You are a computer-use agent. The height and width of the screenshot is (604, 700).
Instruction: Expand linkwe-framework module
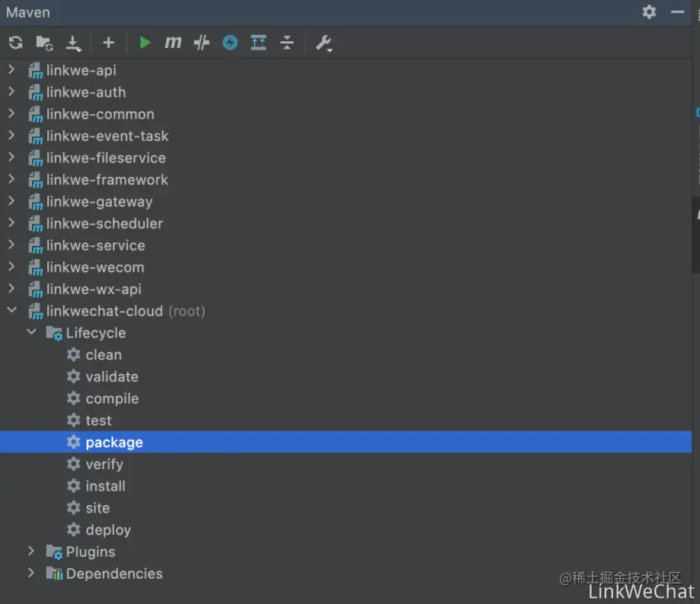point(11,179)
